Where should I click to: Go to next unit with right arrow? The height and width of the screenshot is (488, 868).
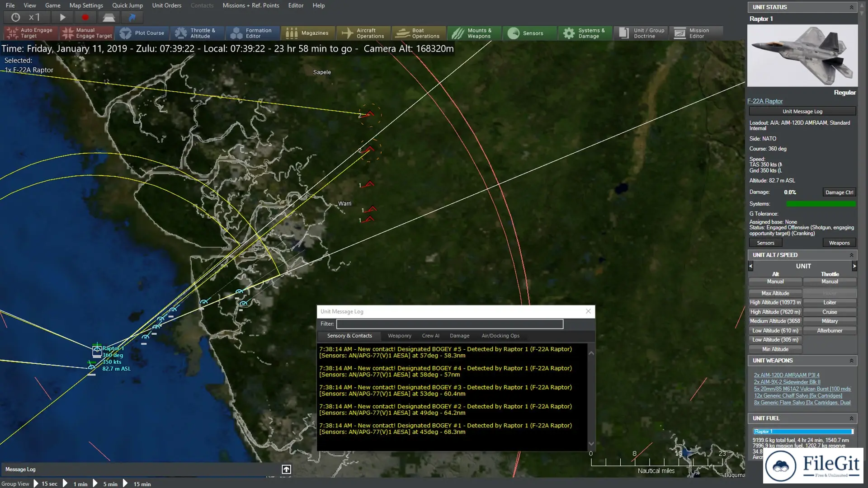pos(854,267)
